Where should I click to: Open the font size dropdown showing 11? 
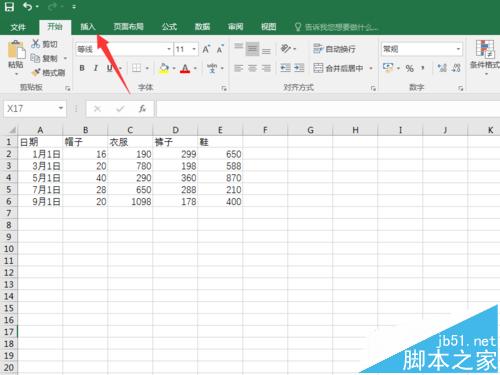pyautogui.click(x=194, y=49)
